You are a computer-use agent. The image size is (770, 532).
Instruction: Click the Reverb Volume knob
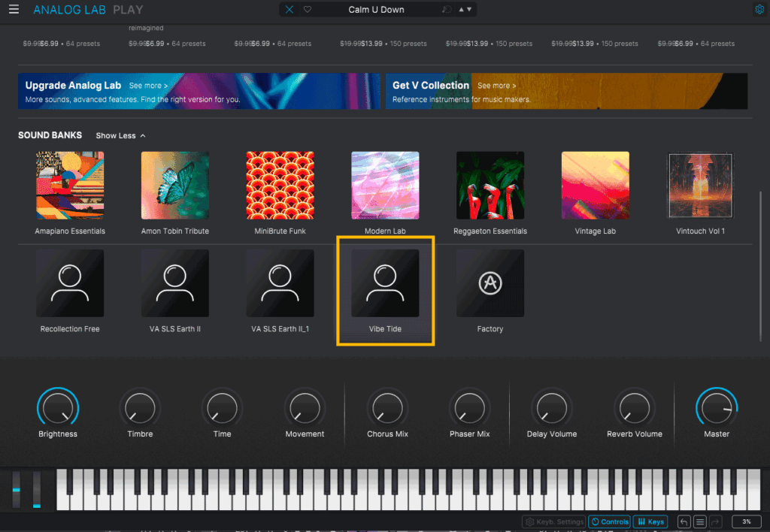(x=634, y=408)
